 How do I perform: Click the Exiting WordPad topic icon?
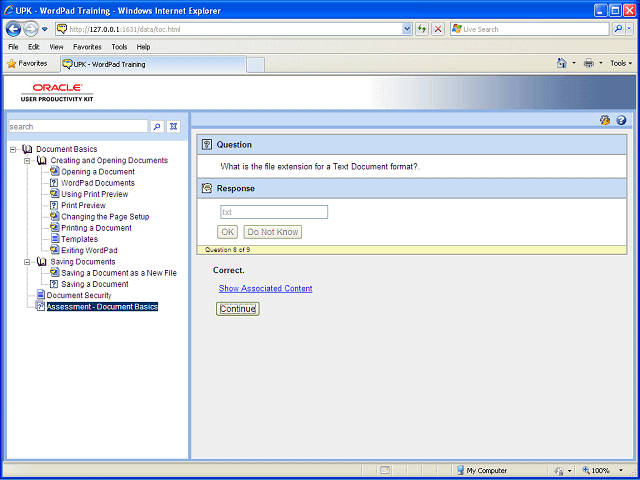(x=55, y=250)
